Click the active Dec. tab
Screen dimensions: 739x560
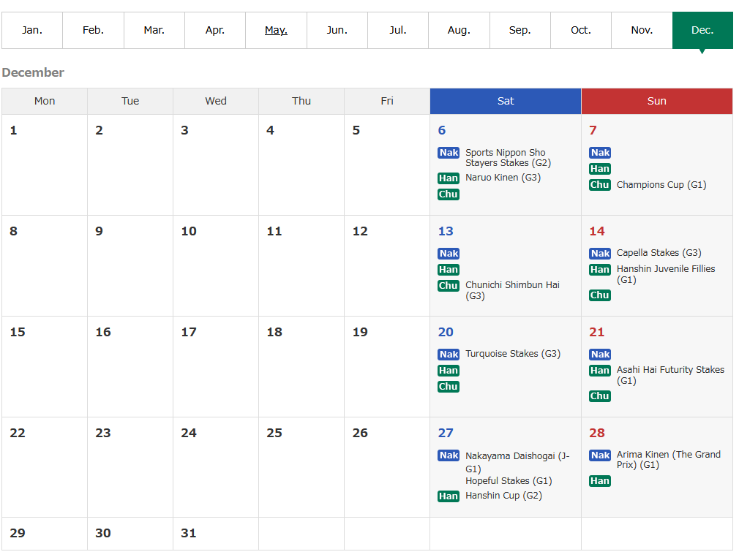pyautogui.click(x=702, y=30)
